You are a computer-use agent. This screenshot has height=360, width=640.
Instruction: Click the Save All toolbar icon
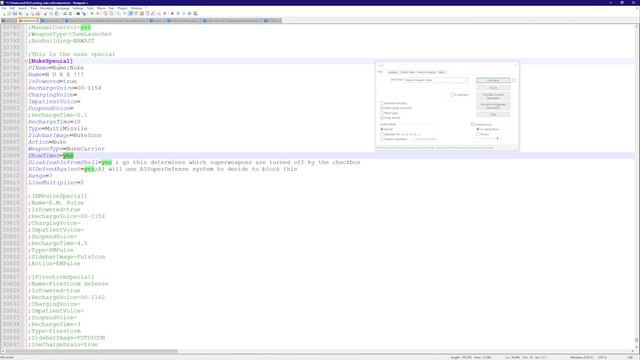(20, 13)
